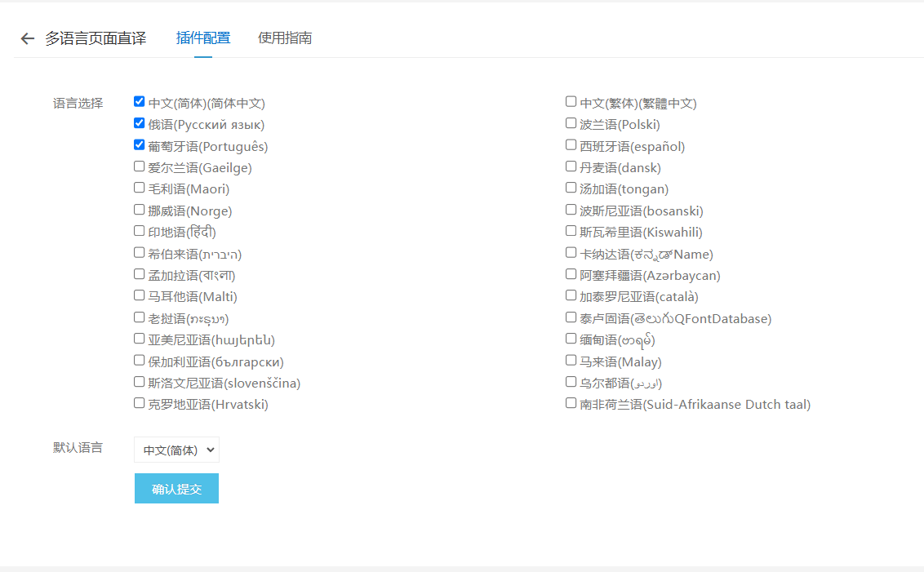Check the 西班牙语 (español) option
The height and width of the screenshot is (572, 924).
[571, 145]
